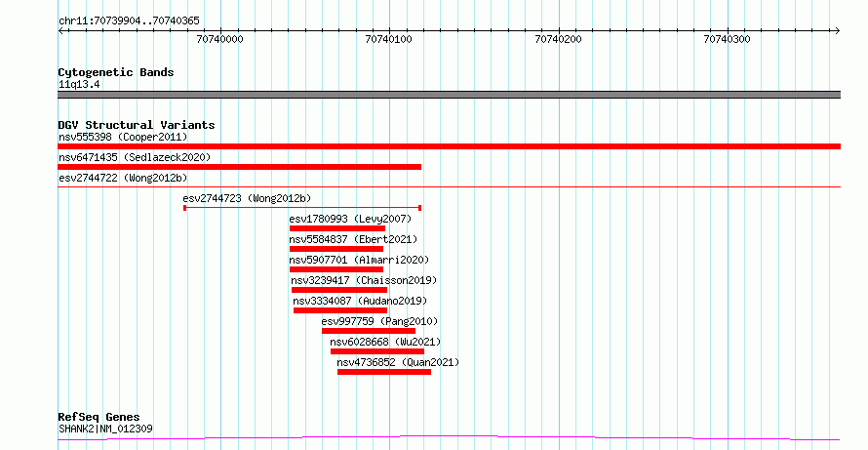Click the nsv6471435 red bar
868x450 pixels.
point(239,167)
